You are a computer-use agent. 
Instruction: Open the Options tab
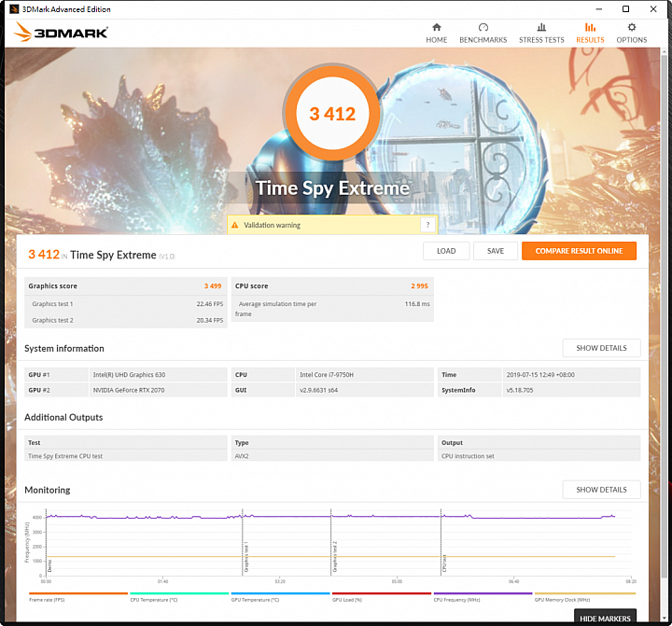pos(631,34)
